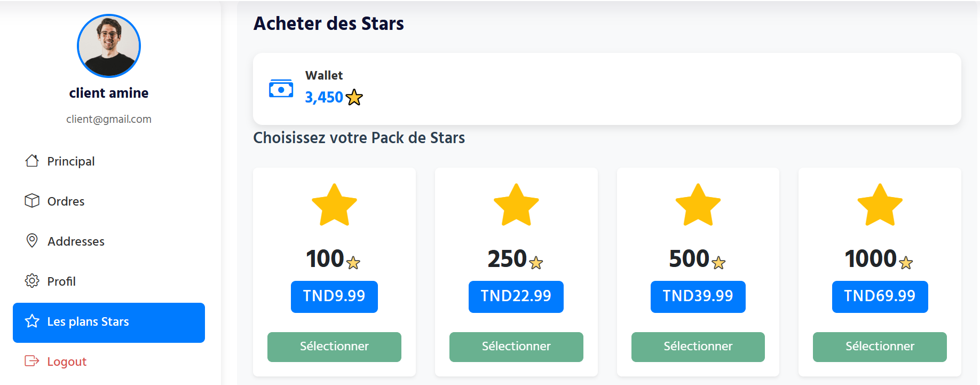Open the Principal menu item
Image resolution: width=980 pixels, height=385 pixels.
tap(70, 161)
